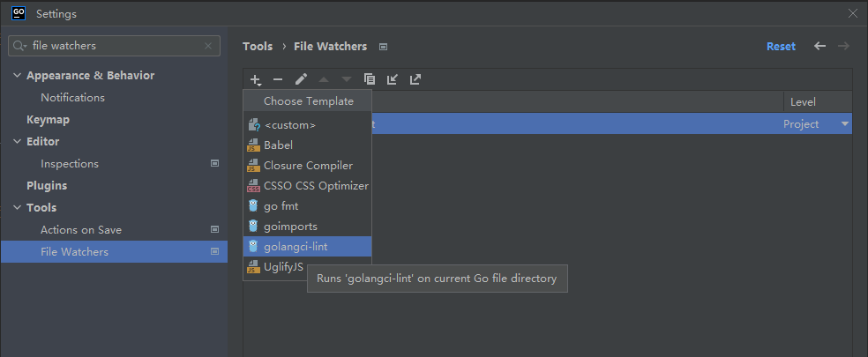This screenshot has width=868, height=357.
Task: Collapse the Appearance & Behavior section
Action: (x=17, y=76)
